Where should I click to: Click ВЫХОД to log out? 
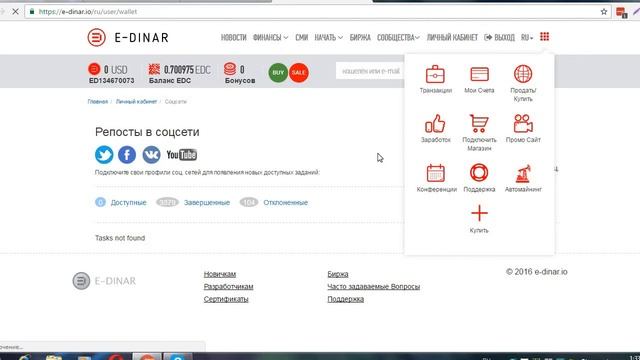click(500, 38)
